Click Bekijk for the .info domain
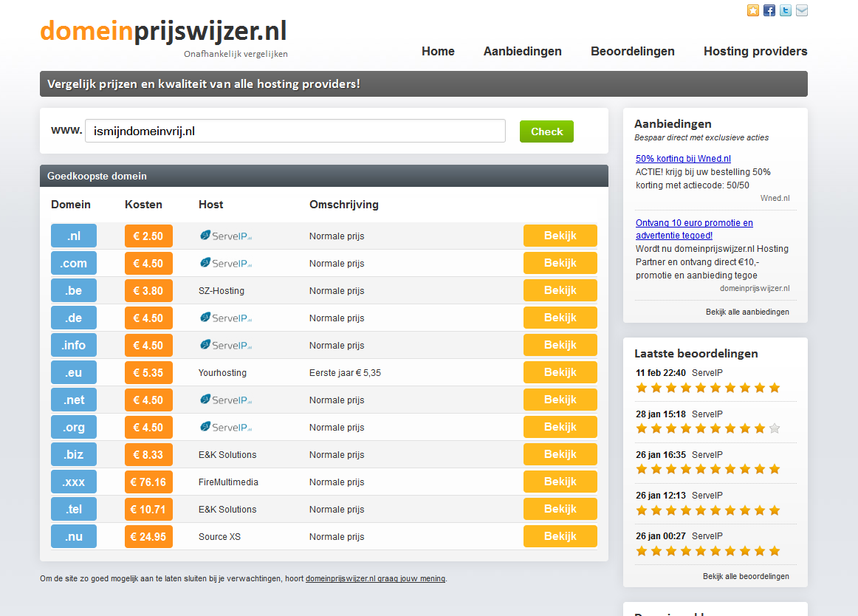The height and width of the screenshot is (616, 858). pyautogui.click(x=560, y=345)
